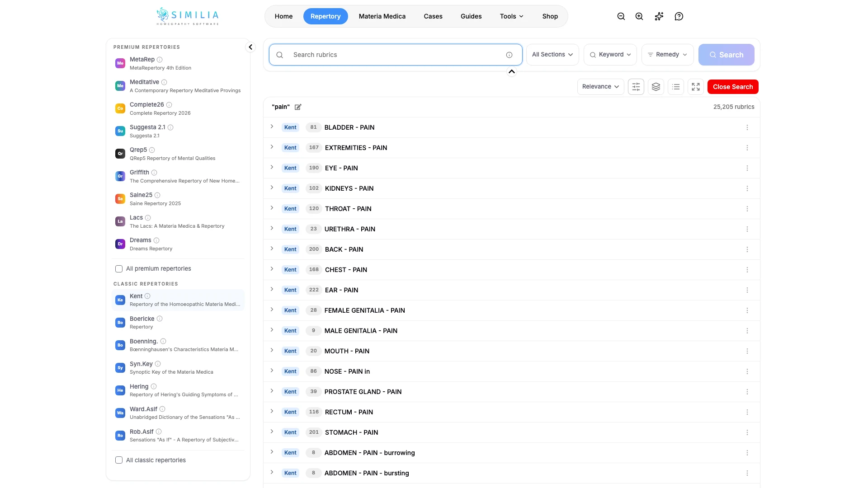868x488 pixels.
Task: Check All classic repertories checkbox
Action: pos(119,460)
